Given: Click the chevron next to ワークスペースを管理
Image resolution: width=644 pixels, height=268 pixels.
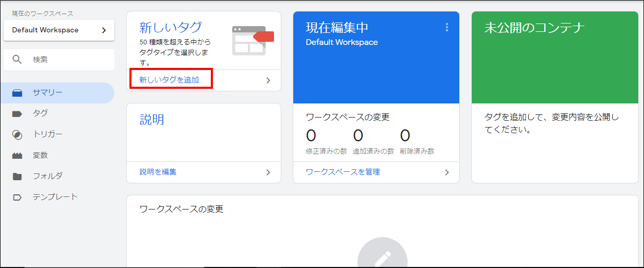Looking at the screenshot, I should (x=447, y=172).
